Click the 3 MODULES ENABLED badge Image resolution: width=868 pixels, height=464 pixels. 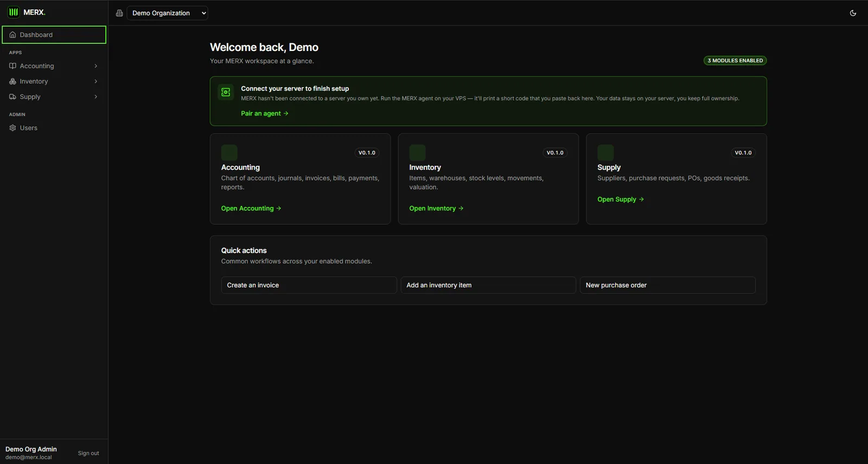(x=735, y=61)
